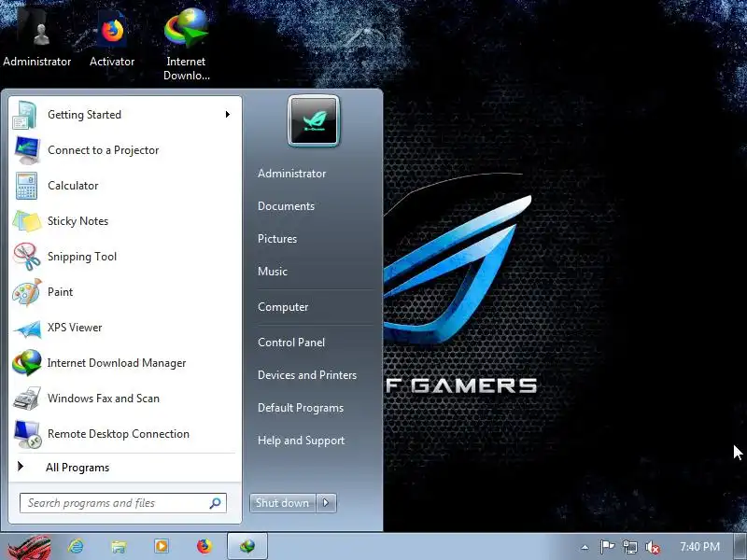The width and height of the screenshot is (747, 560).
Task: Open the Administrator folder link
Action: (x=291, y=174)
